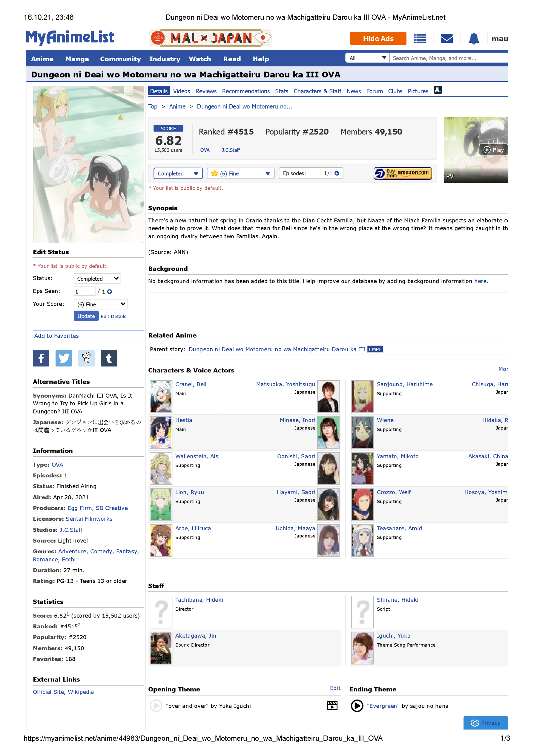This screenshot has width=534, height=756.
Task: Open Crozzo, Welf character thumbnail
Action: coord(362,504)
